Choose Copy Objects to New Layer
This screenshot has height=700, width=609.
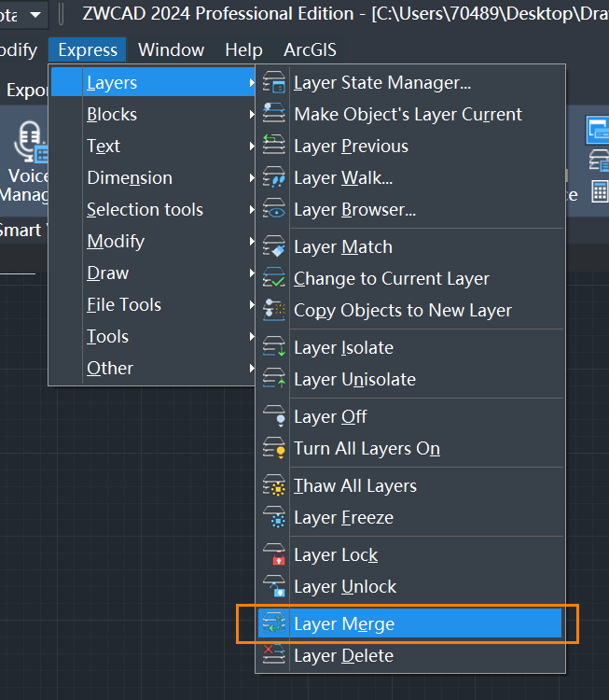click(x=410, y=310)
